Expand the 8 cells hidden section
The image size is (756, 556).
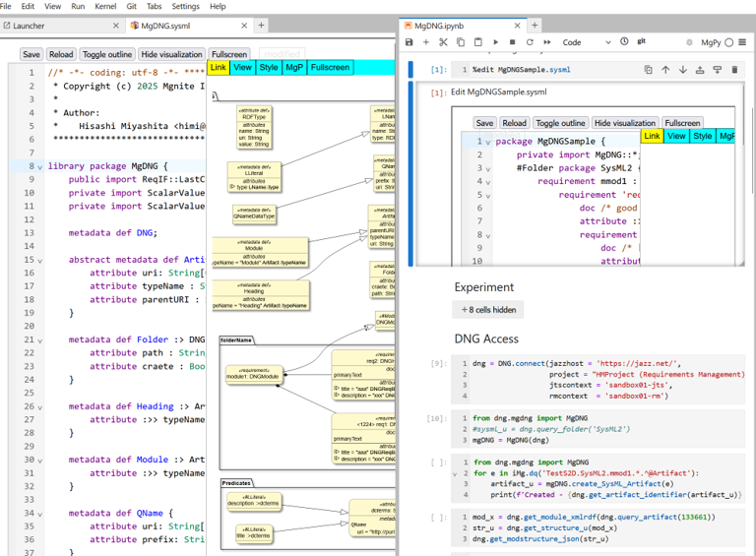coord(488,309)
